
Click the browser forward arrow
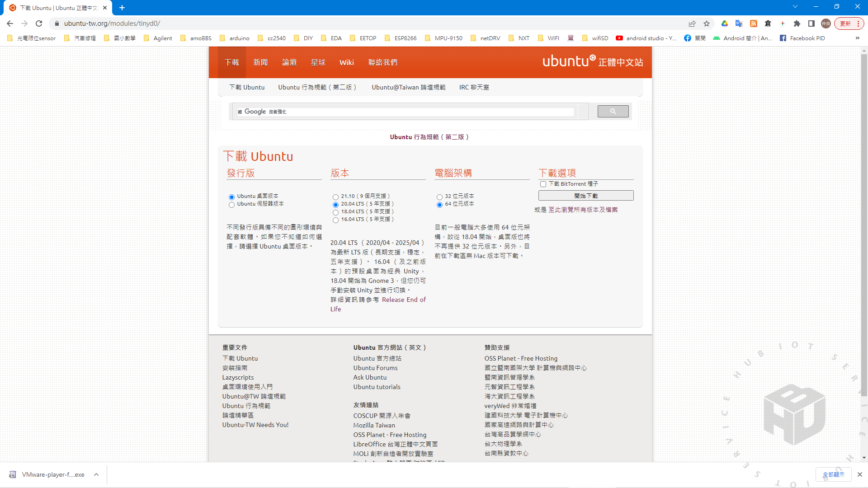24,23
